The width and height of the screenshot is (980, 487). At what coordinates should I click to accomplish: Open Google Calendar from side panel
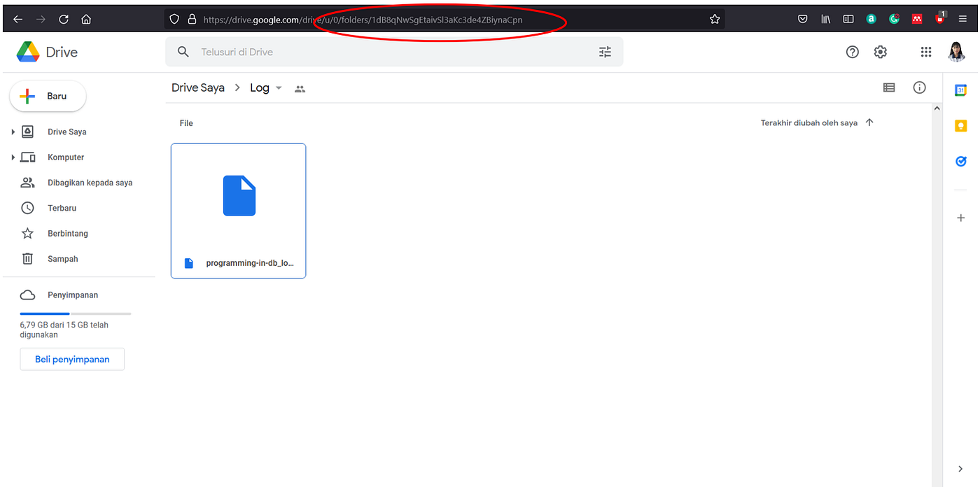tap(960, 89)
